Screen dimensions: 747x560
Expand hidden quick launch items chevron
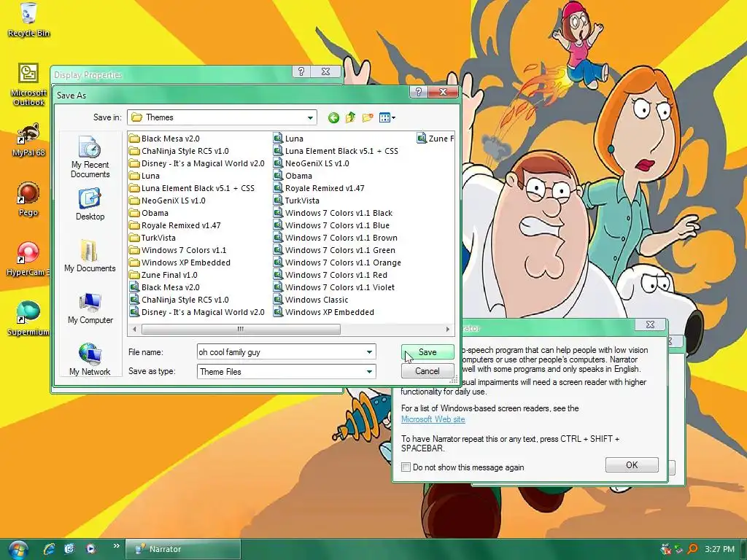click(116, 545)
